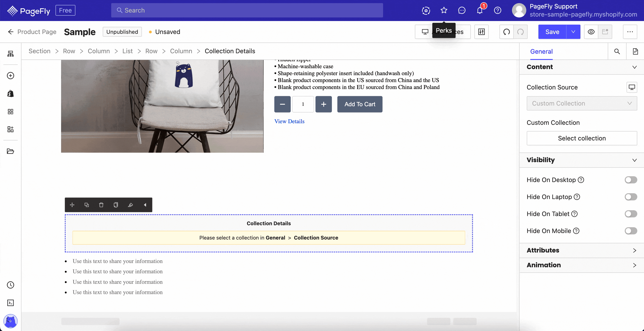Image resolution: width=644 pixels, height=331 pixels.
Task: Open the page outline structure icon
Action: 11,53
